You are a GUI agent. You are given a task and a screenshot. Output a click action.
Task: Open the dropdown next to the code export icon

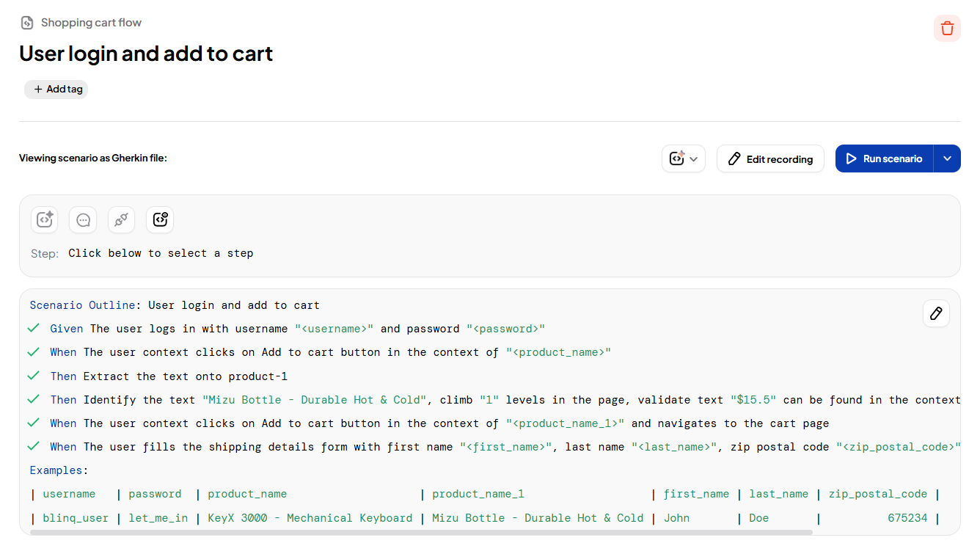coord(693,158)
